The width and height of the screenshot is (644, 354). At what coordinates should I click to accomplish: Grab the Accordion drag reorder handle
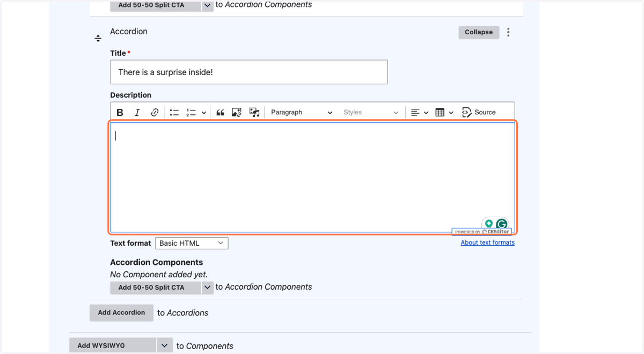point(98,39)
